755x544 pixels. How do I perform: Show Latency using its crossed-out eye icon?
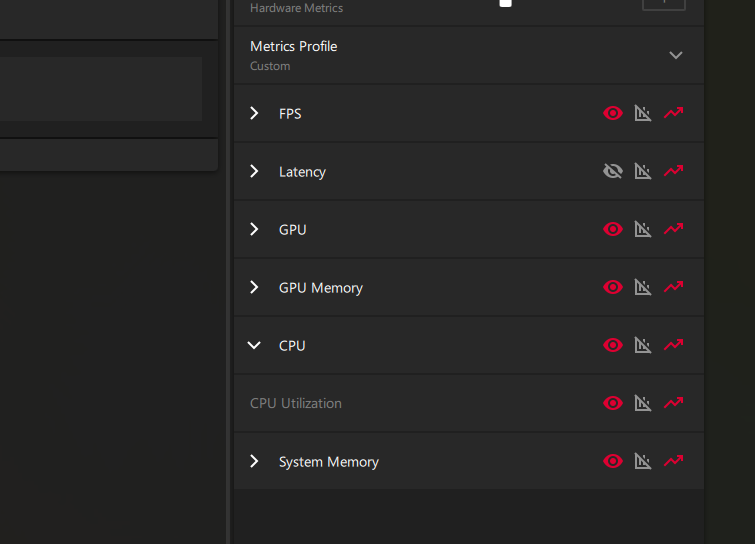click(613, 171)
